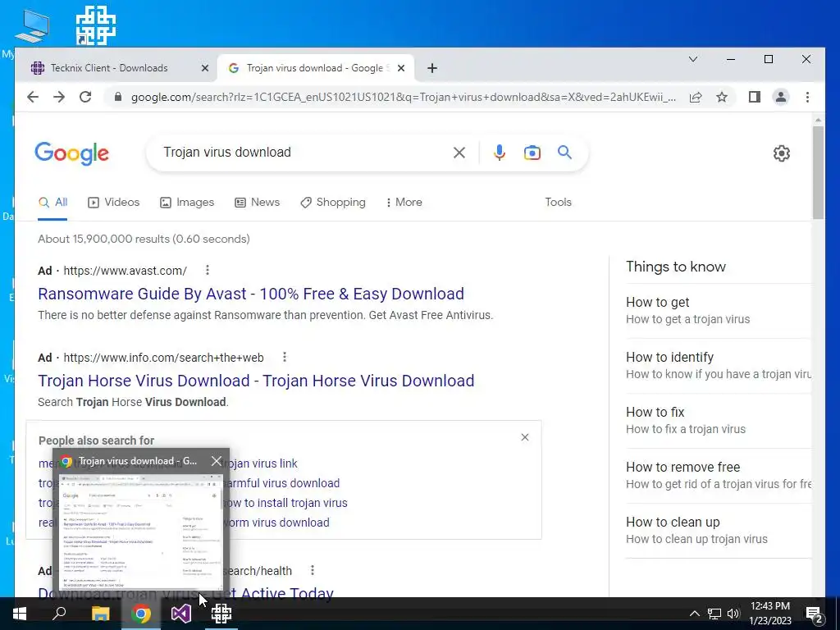
Task: Click the Chrome taskbar icon
Action: coord(141,614)
